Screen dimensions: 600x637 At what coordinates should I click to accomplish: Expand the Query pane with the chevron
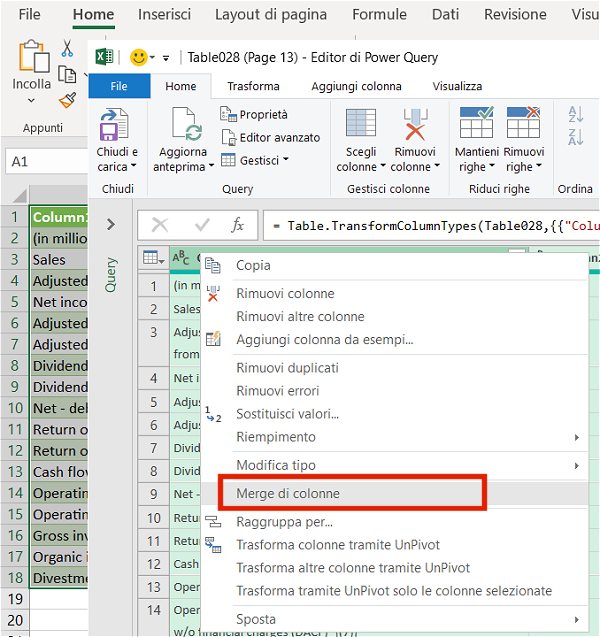(110, 224)
